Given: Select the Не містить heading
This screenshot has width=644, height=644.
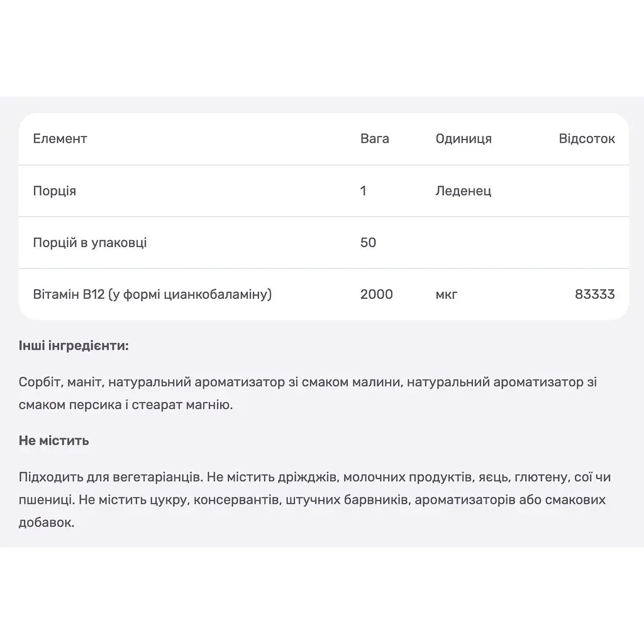Looking at the screenshot, I should (x=54, y=441).
